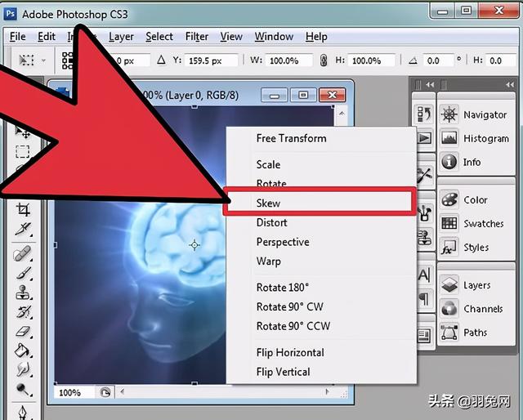Select the Clone Stamp tool
The width and height of the screenshot is (523, 420).
click(23, 293)
